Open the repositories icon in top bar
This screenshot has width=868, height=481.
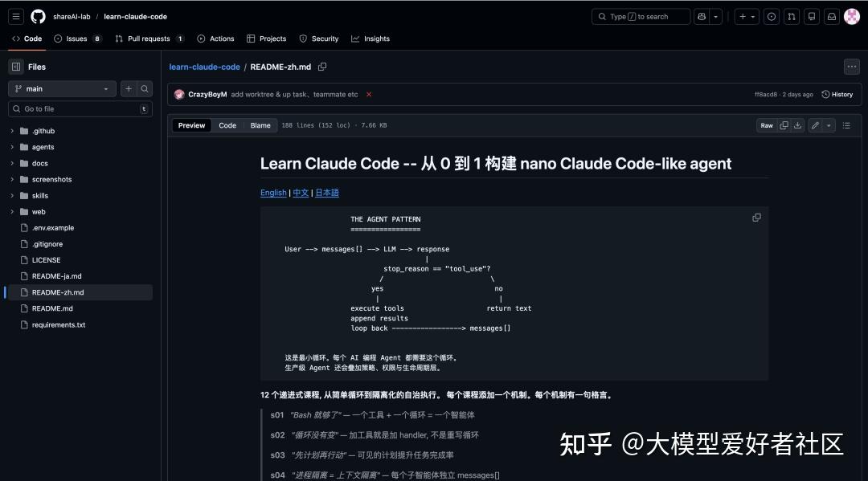pyautogui.click(x=812, y=17)
